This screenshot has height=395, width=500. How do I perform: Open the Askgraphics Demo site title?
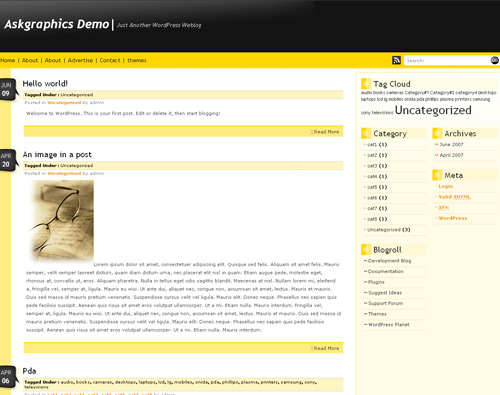pyautogui.click(x=57, y=24)
